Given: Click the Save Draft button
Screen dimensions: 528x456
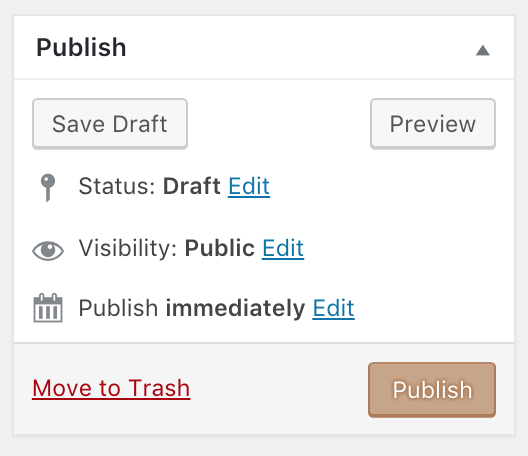Looking at the screenshot, I should coord(110,124).
